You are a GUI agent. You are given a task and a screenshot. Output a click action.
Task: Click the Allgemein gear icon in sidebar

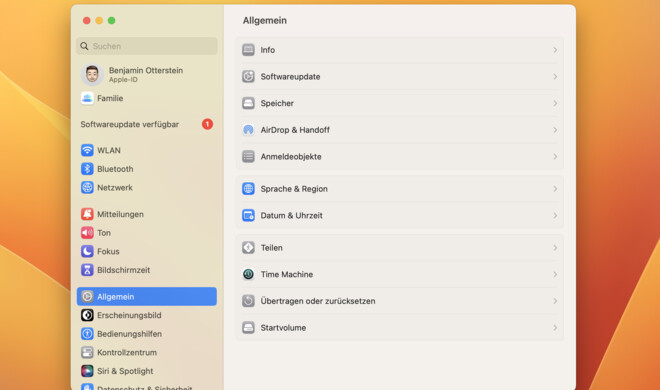(87, 297)
